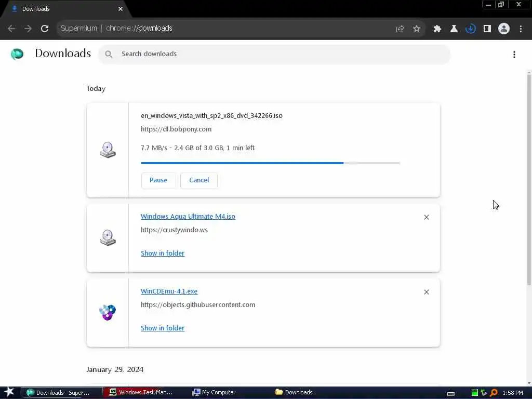Open the flask experiments icon

click(x=454, y=29)
